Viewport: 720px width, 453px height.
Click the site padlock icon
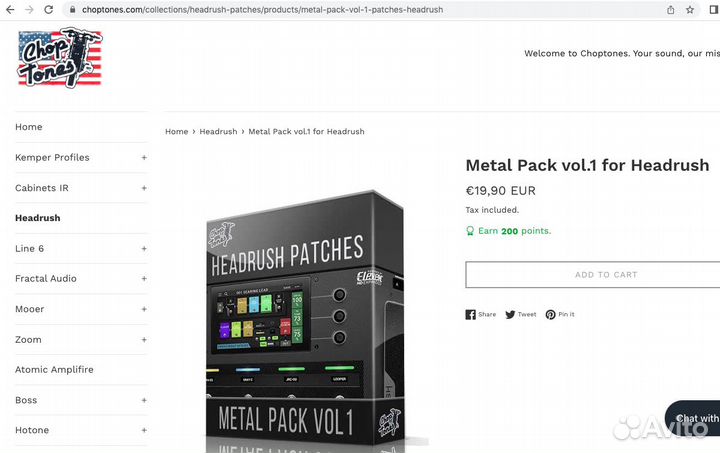coord(73,10)
